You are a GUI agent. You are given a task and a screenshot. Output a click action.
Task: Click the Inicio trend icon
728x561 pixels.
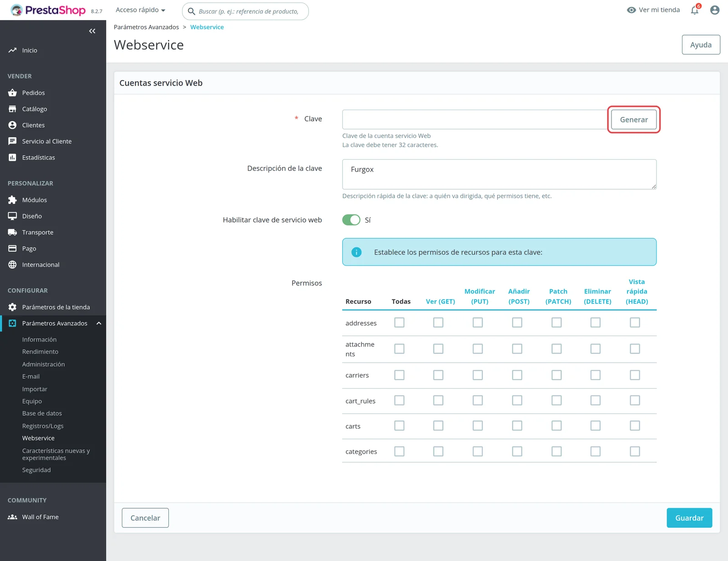pyautogui.click(x=12, y=50)
